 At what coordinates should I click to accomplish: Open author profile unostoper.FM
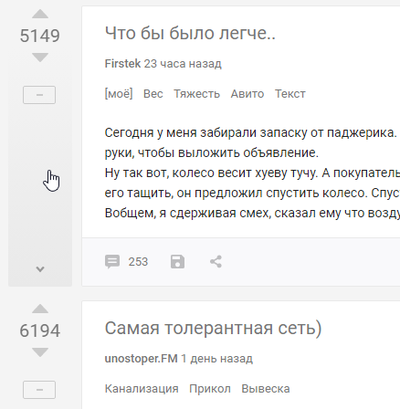click(141, 359)
